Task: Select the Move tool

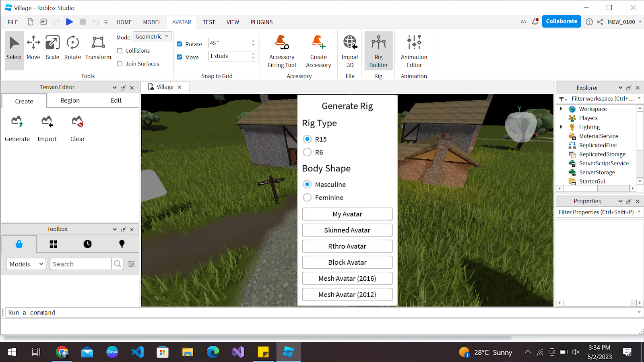Action: (33, 48)
